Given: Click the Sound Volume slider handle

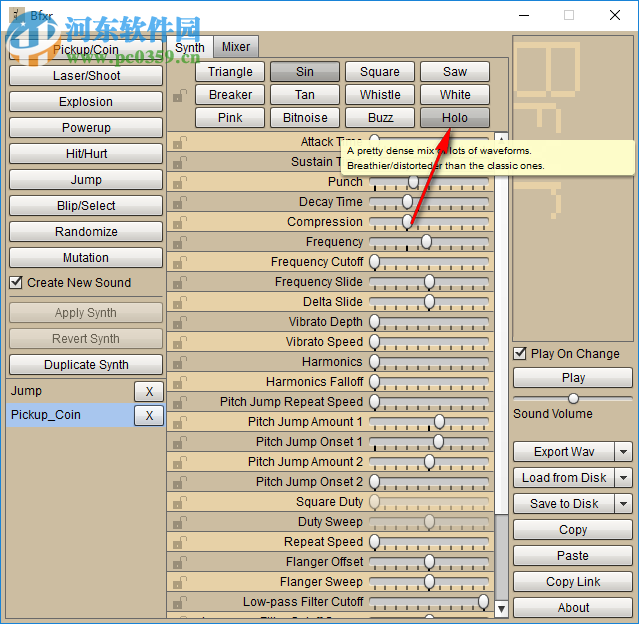Looking at the screenshot, I should pyautogui.click(x=573, y=398).
